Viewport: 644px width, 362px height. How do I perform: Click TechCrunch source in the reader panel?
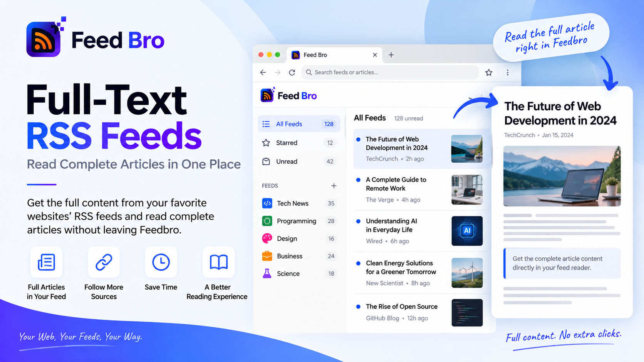(519, 135)
